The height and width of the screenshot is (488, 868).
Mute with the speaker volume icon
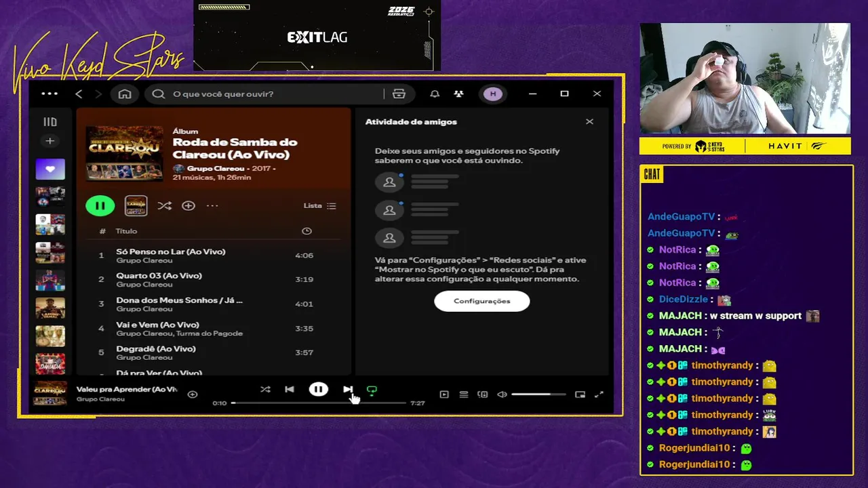pos(502,394)
